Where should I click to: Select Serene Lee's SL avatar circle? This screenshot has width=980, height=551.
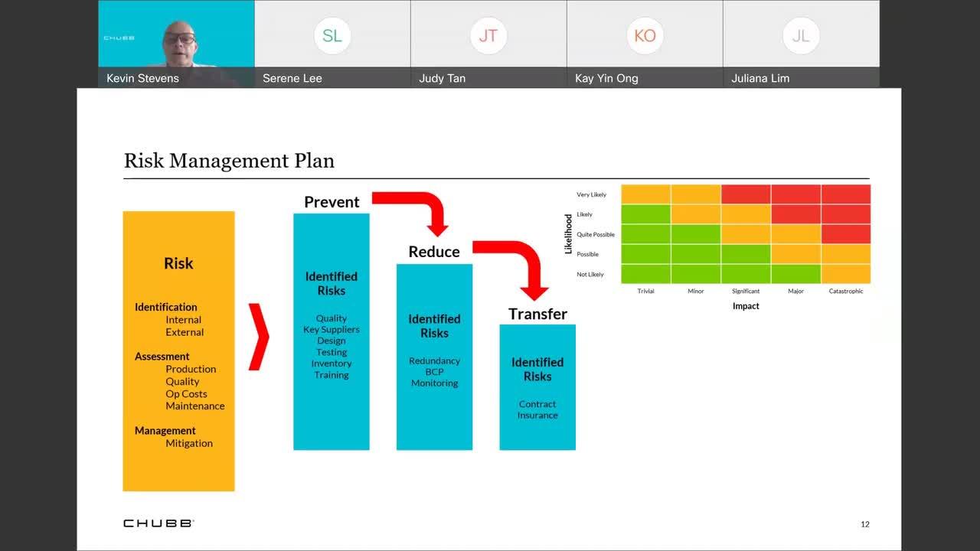coord(332,35)
